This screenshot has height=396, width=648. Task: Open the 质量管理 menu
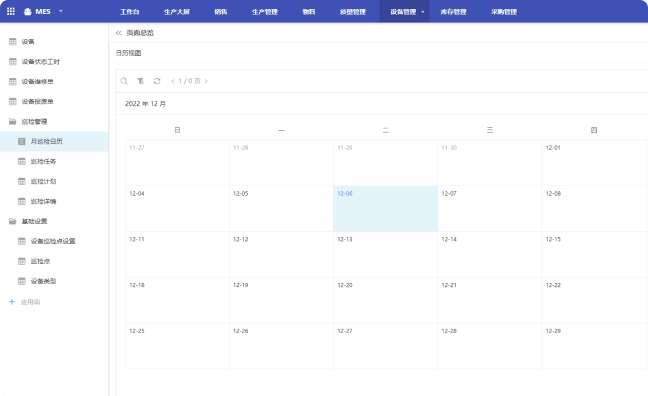353,12
